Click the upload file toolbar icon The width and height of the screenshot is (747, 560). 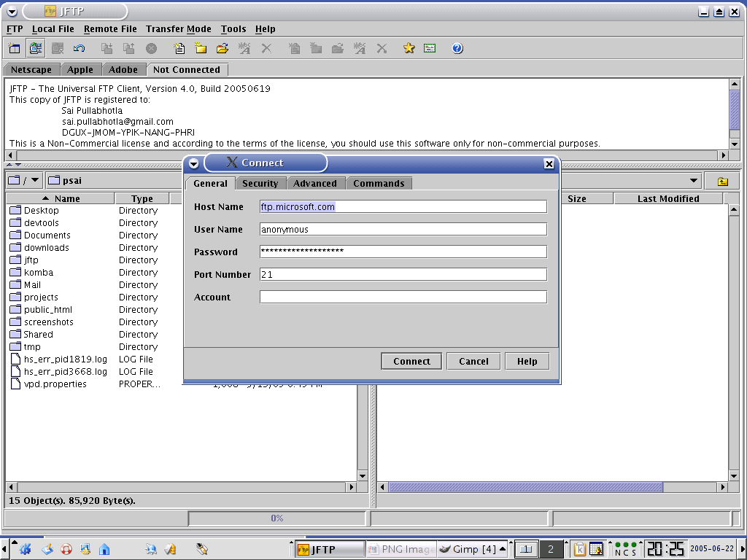[128, 48]
